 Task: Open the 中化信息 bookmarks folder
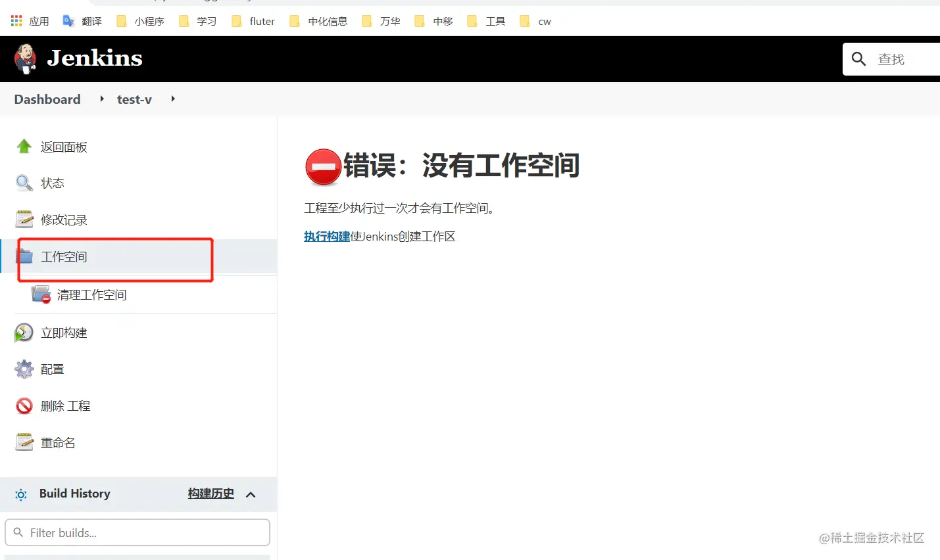[x=318, y=21]
